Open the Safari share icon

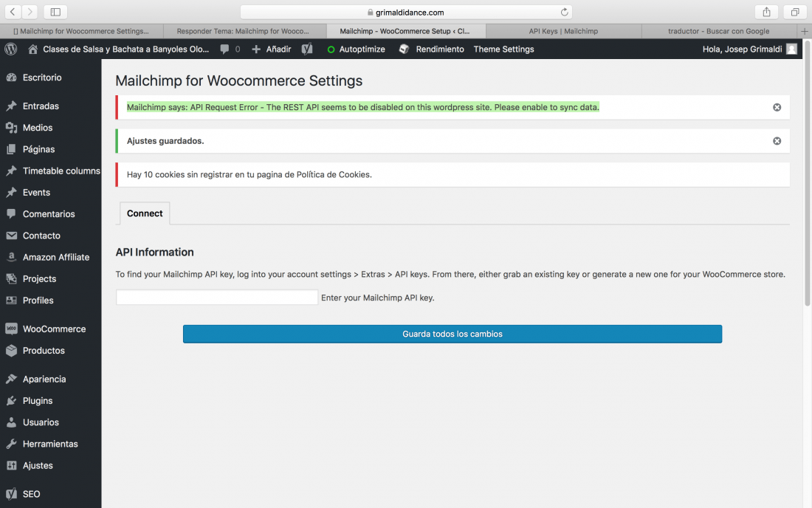766,11
